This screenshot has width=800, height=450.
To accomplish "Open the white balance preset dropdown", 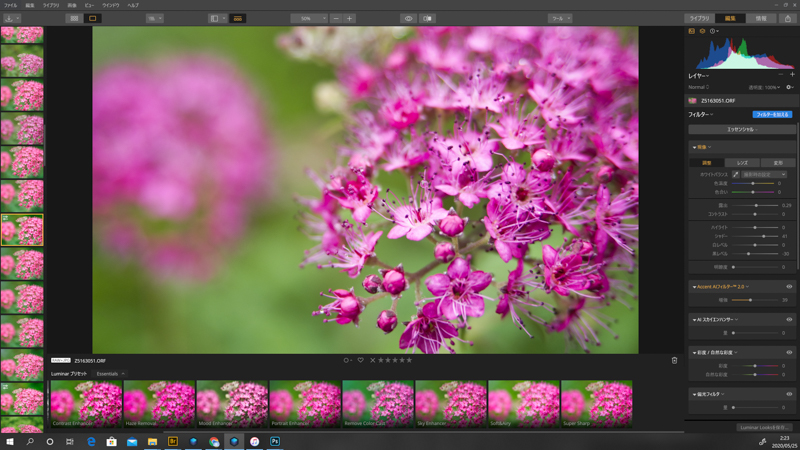I will point(764,174).
